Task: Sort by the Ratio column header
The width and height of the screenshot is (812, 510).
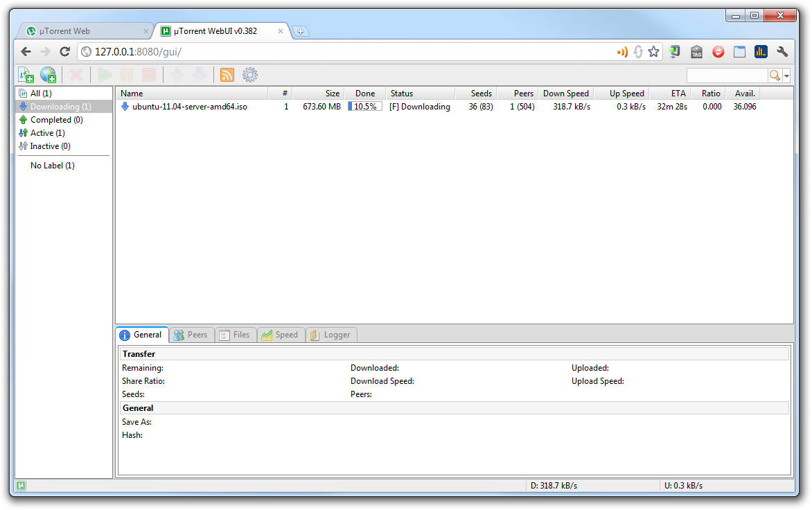Action: [x=708, y=93]
